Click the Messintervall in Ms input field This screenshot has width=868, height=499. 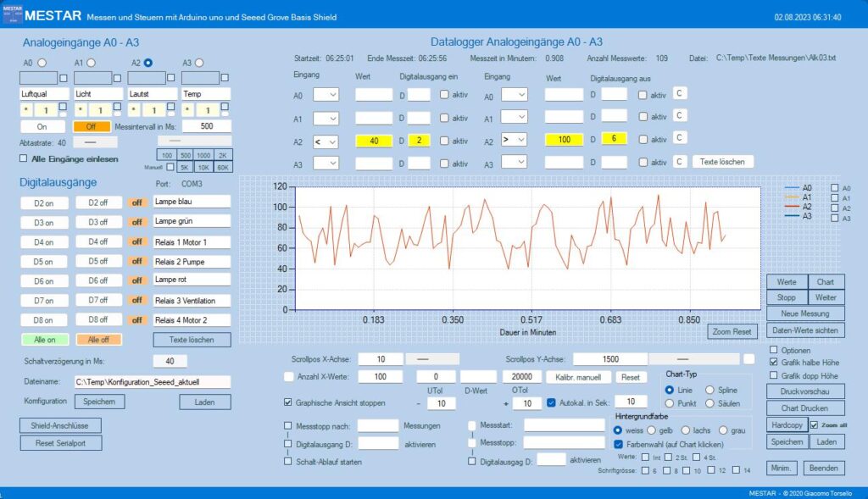tap(207, 125)
